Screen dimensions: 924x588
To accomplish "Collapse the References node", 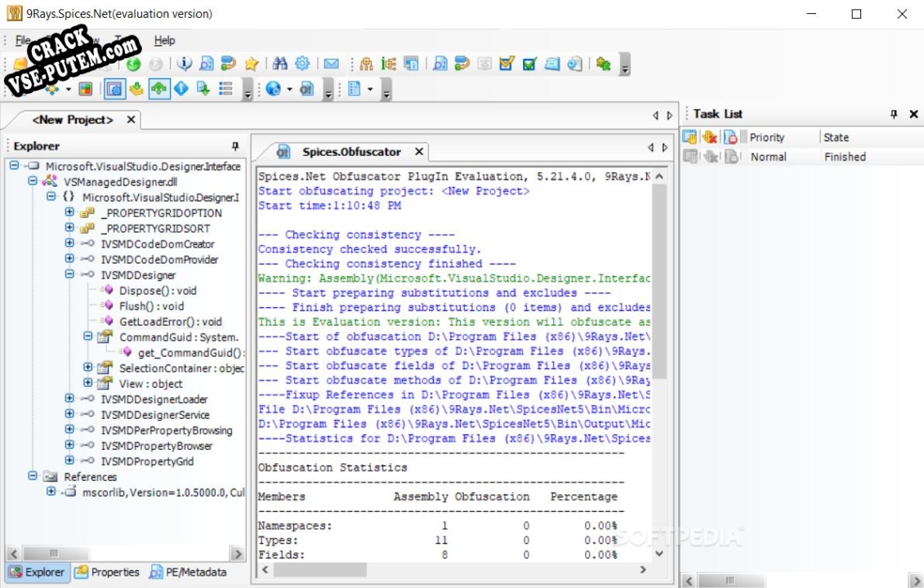I will coord(33,475).
